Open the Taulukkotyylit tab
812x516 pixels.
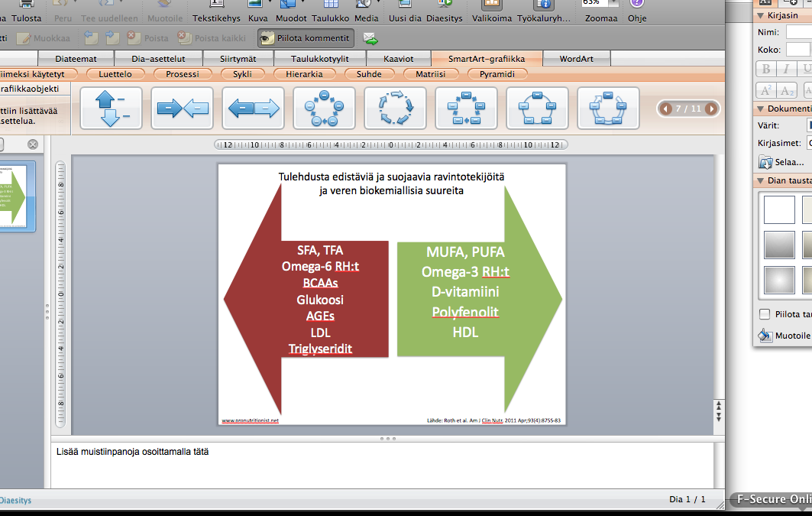pyautogui.click(x=319, y=59)
